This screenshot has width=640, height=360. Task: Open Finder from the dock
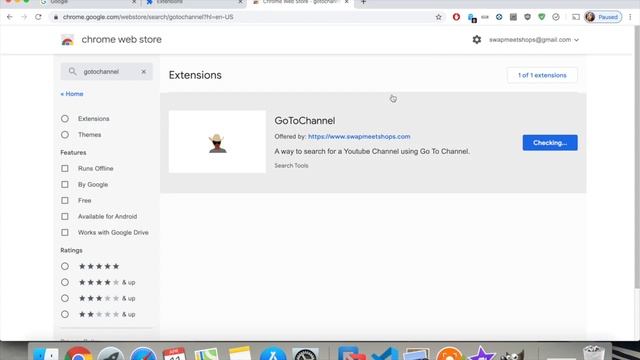pyautogui.click(x=46, y=354)
